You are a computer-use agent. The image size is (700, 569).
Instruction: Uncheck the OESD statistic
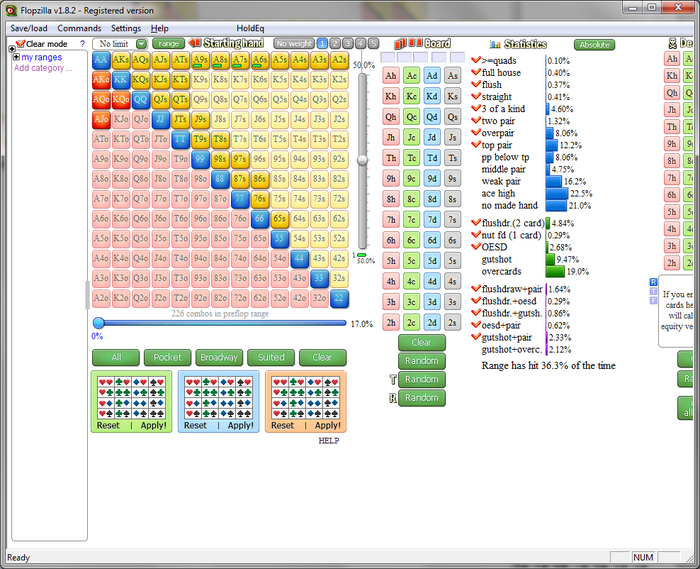click(476, 247)
